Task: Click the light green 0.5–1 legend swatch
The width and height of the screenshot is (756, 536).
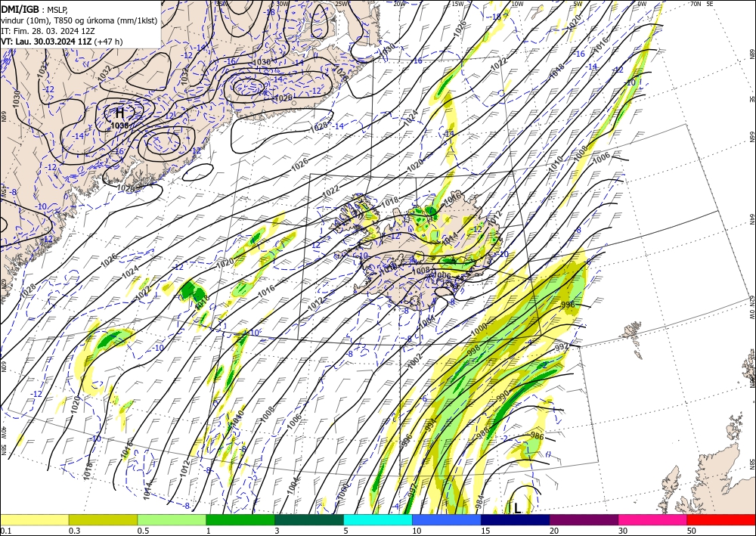Action: point(172,519)
